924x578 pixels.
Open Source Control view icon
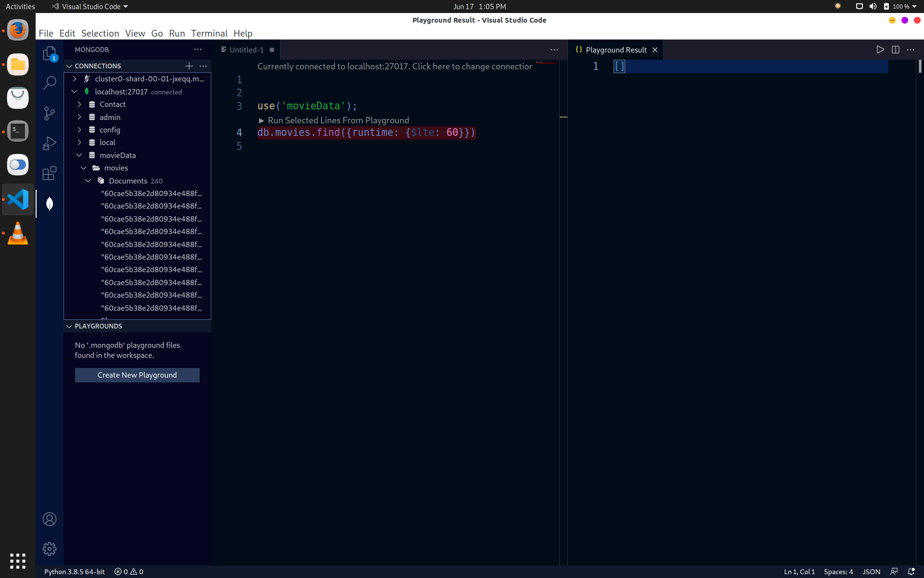(50, 113)
